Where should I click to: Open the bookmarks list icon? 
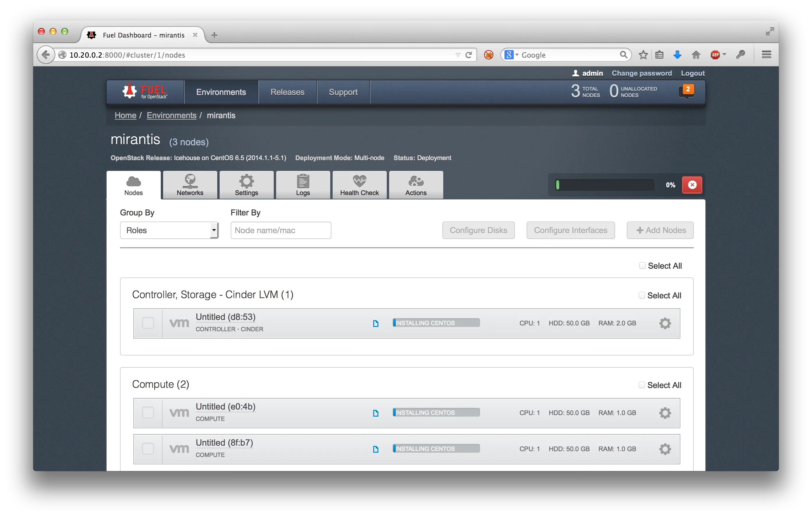coord(659,55)
